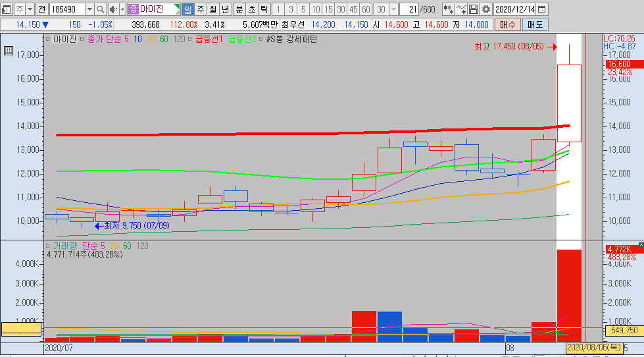The height and width of the screenshot is (357, 644).
Task: Click the stock code 185490 field
Action: [67, 9]
